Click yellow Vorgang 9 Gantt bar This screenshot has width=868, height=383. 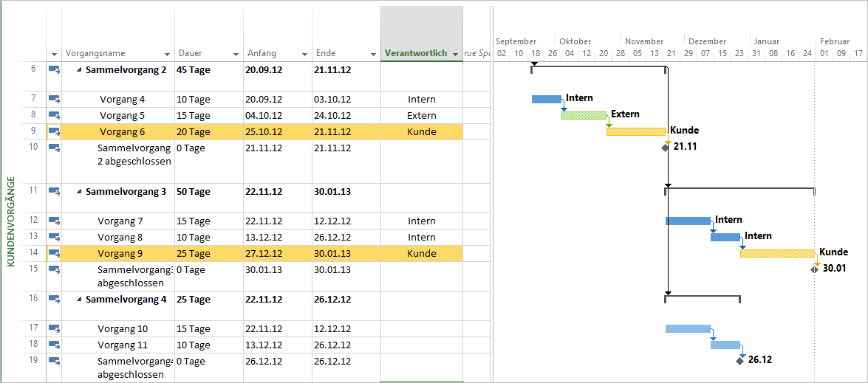point(776,253)
